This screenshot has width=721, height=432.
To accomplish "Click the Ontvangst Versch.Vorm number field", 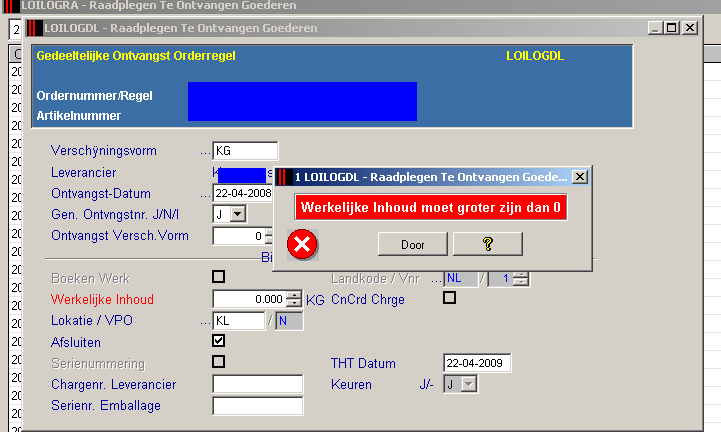I will pyautogui.click(x=239, y=236).
